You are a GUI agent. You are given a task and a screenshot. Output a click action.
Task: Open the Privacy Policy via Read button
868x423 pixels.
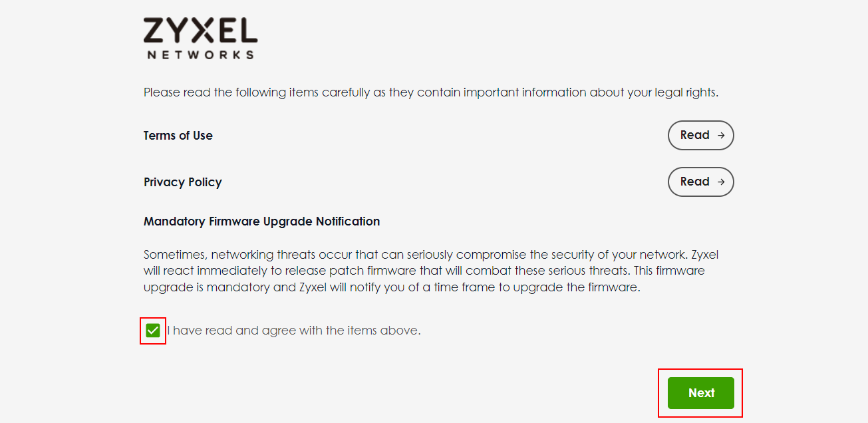[700, 182]
